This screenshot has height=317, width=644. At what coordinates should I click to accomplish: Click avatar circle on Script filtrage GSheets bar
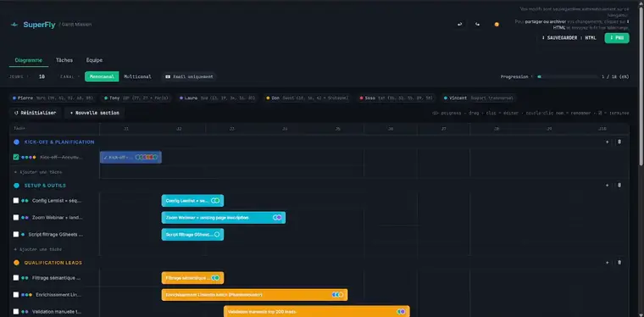(217, 235)
